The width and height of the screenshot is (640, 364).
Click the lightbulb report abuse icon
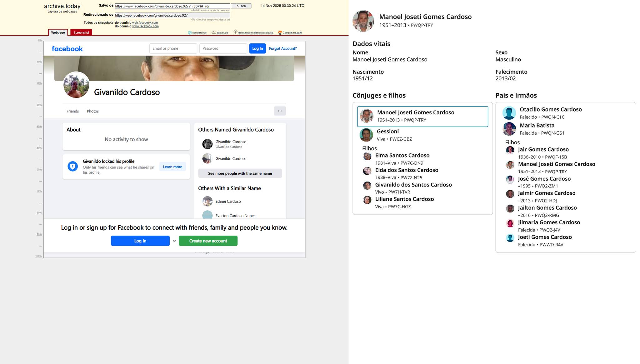click(235, 32)
